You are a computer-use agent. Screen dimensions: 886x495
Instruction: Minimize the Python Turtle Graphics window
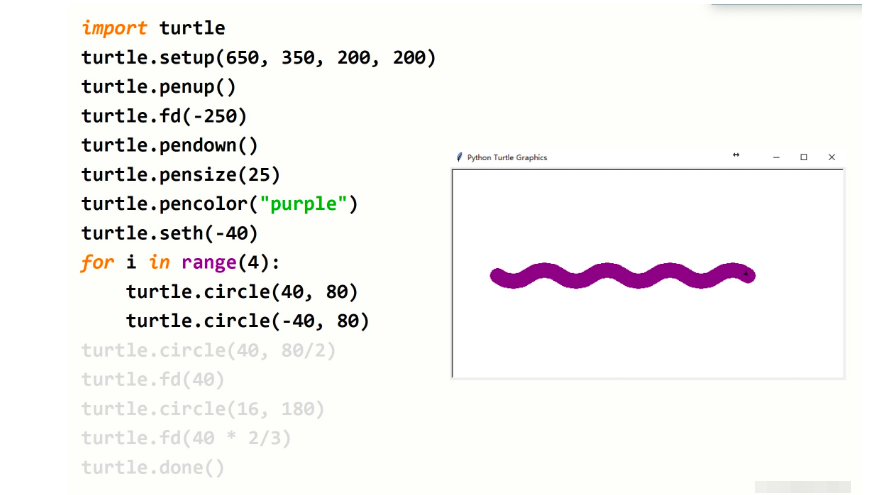coord(776,157)
